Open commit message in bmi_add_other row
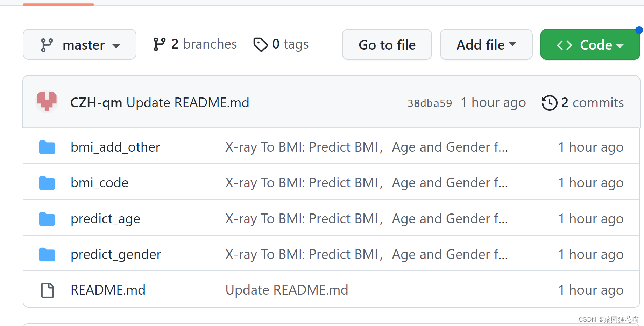The width and height of the screenshot is (644, 326). (367, 147)
